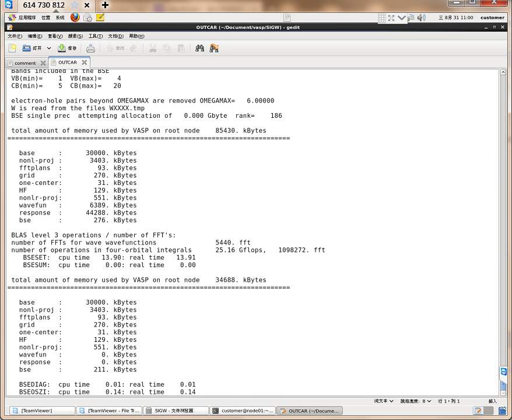Open the 系统 System menu
512x420 pixels.
[60, 17]
